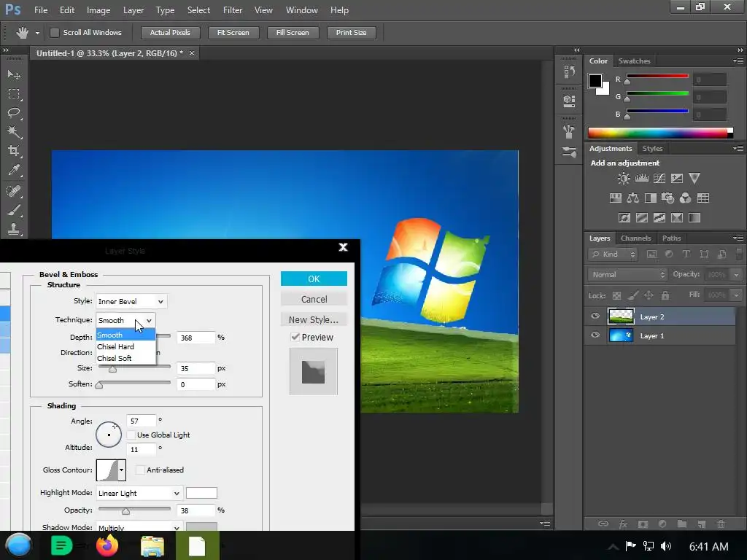
Task: Click the foreground black color swatch
Action: point(595,81)
